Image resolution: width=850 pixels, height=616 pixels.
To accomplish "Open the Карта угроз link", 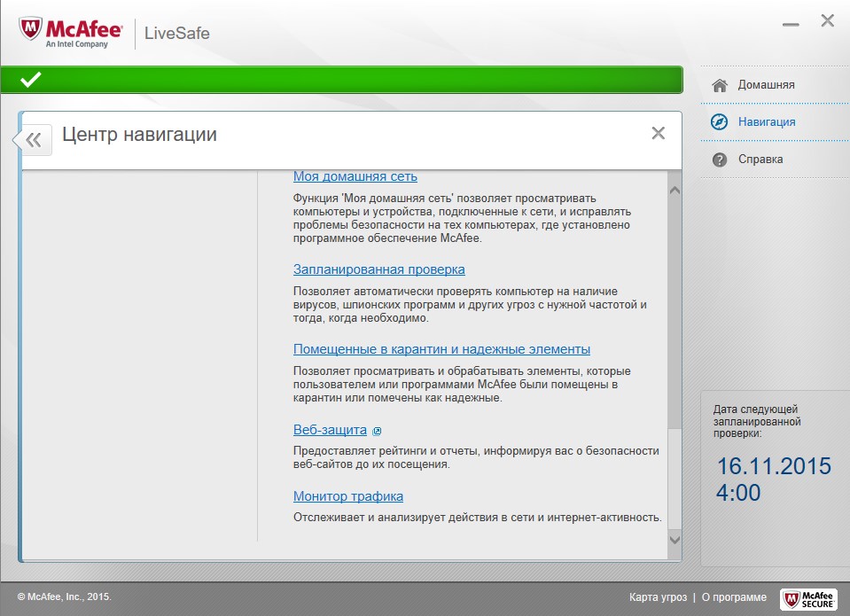I will (x=658, y=597).
